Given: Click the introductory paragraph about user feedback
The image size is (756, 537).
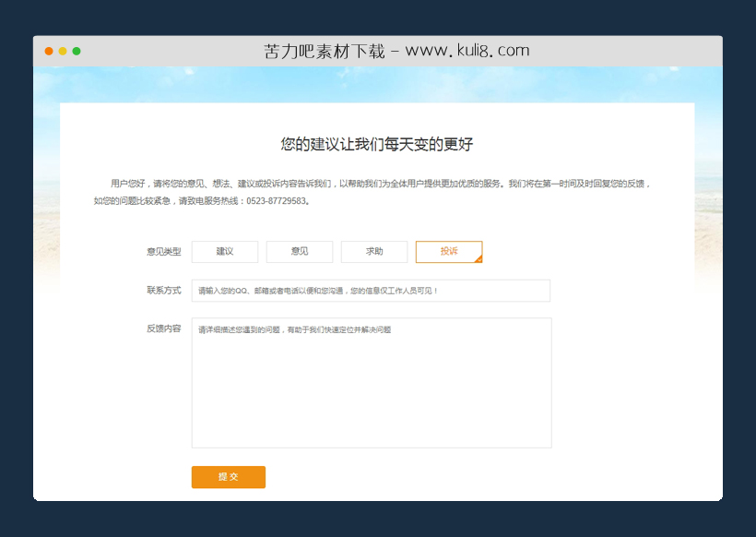Looking at the screenshot, I should [378, 185].
